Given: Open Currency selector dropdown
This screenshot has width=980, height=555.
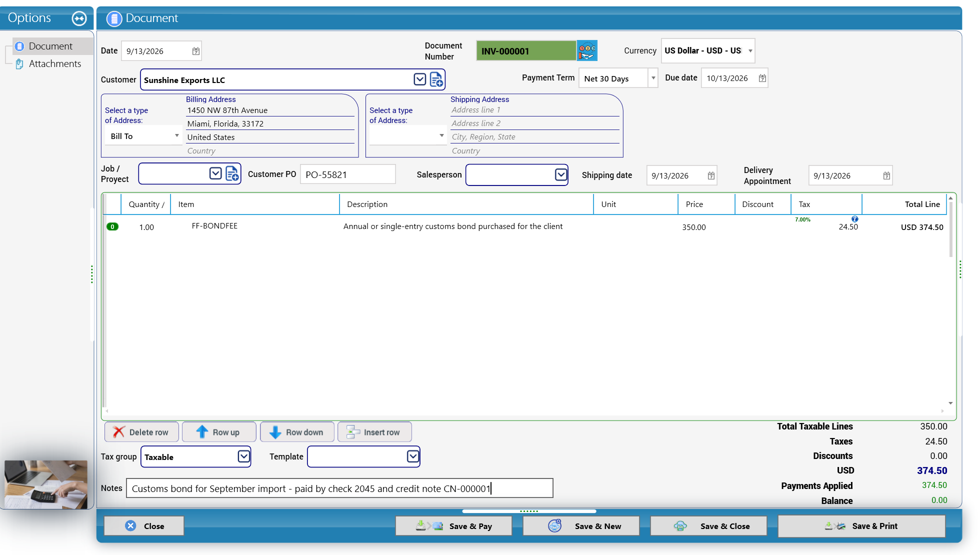Looking at the screenshot, I should pyautogui.click(x=750, y=51).
